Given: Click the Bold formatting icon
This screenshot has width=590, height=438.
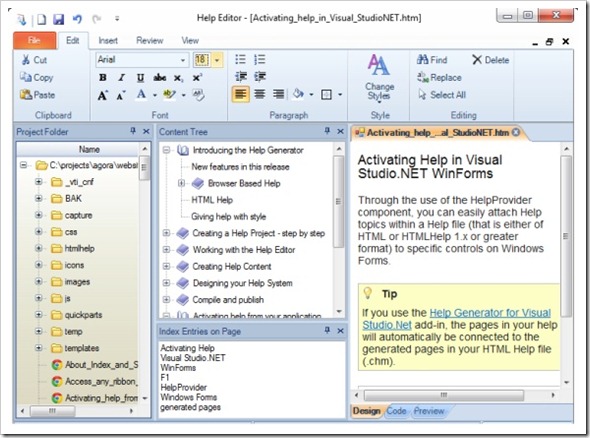Looking at the screenshot, I should click(103, 78).
